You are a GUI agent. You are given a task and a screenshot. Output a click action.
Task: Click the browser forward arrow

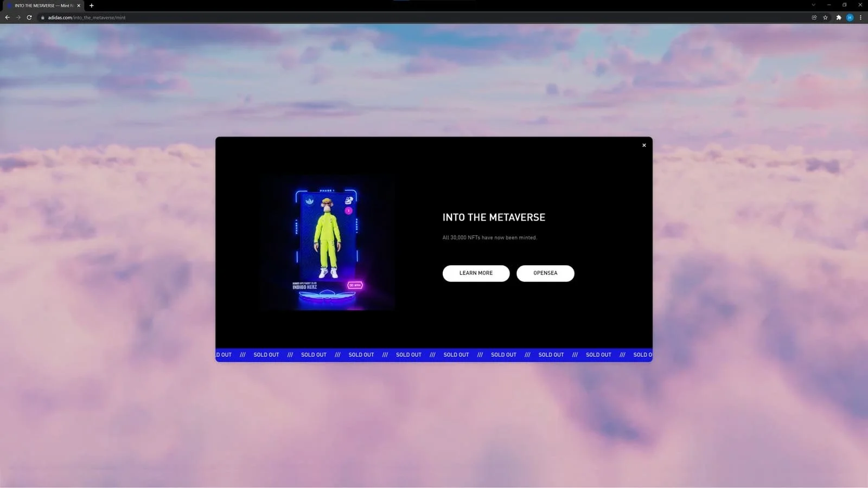click(x=18, y=17)
